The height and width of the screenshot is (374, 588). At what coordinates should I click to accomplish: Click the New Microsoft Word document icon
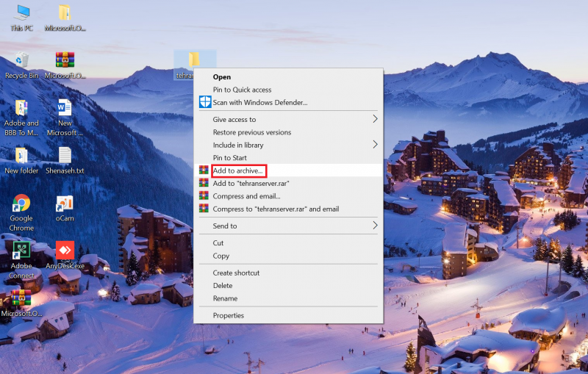(x=65, y=109)
